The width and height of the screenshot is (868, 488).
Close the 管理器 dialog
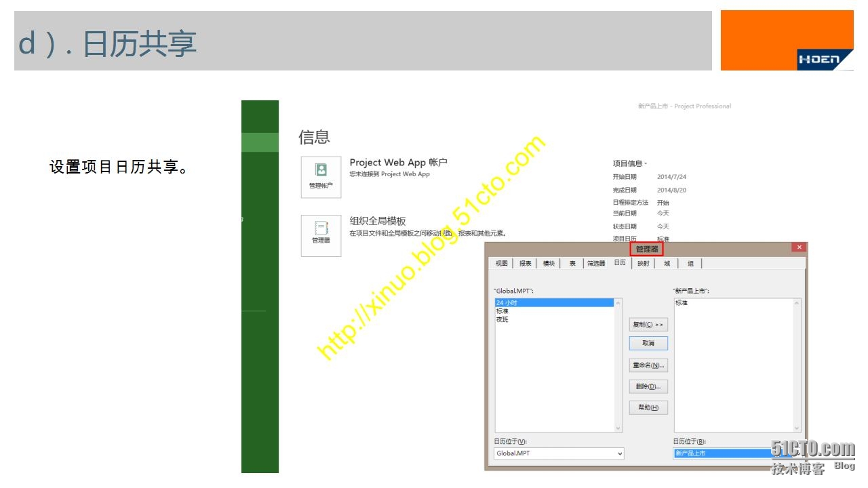tap(800, 247)
